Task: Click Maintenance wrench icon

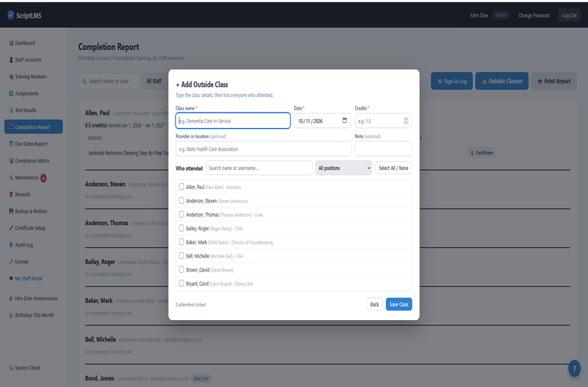Action: [x=11, y=177]
